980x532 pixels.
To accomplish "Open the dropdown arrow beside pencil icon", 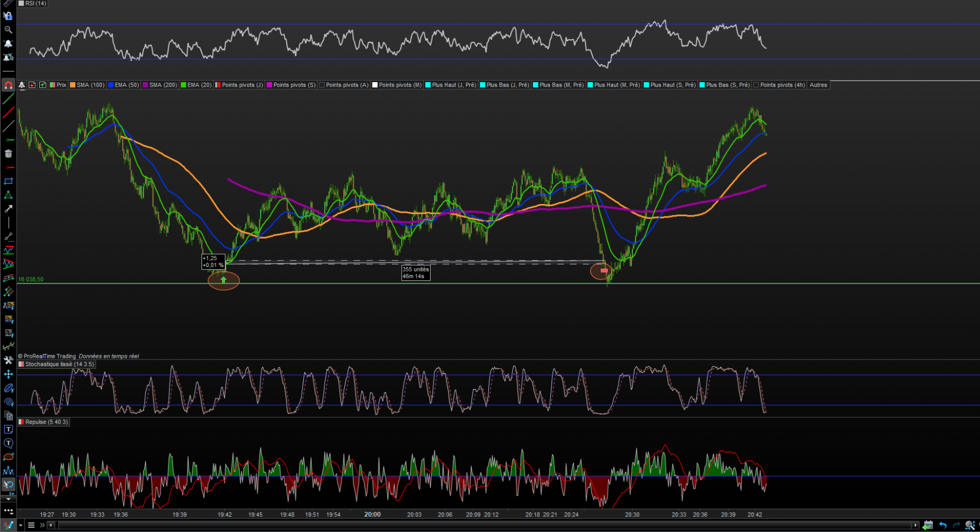I will [x=21, y=525].
